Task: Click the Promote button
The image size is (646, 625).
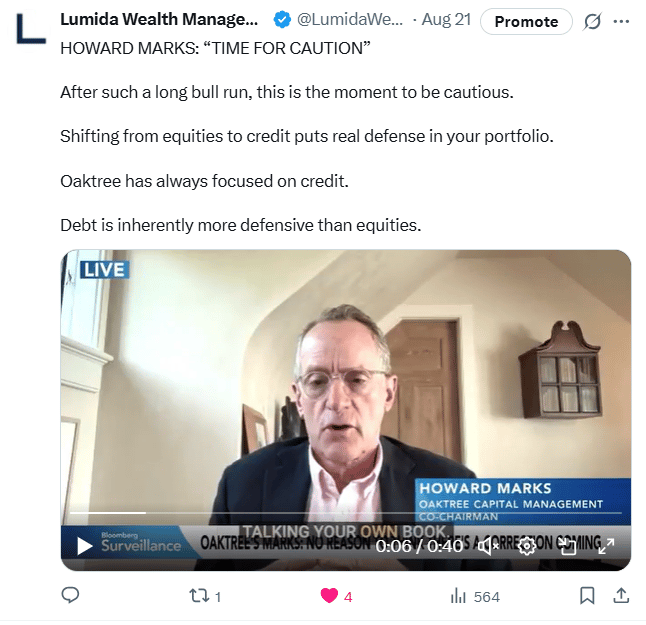Action: click(526, 21)
